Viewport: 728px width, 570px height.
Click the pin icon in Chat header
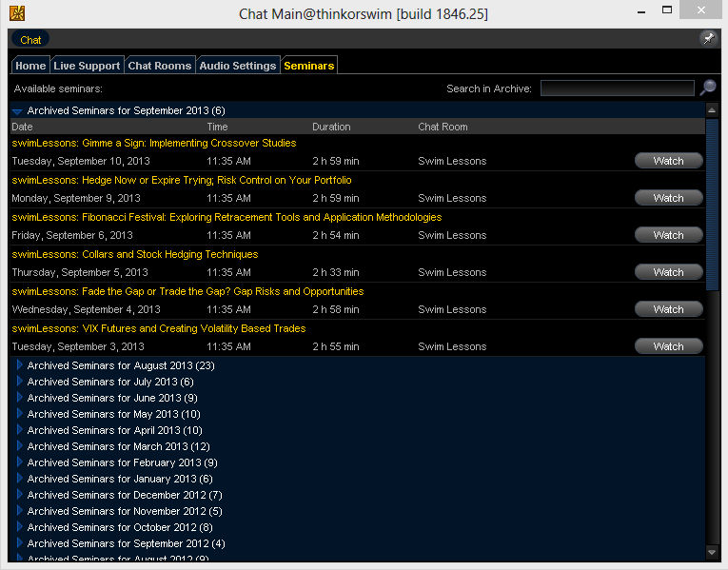pos(709,38)
